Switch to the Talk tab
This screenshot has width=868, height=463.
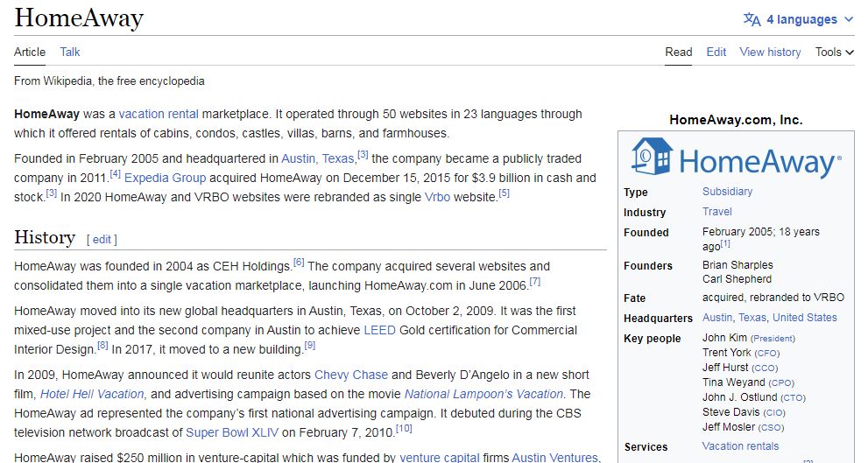point(70,52)
